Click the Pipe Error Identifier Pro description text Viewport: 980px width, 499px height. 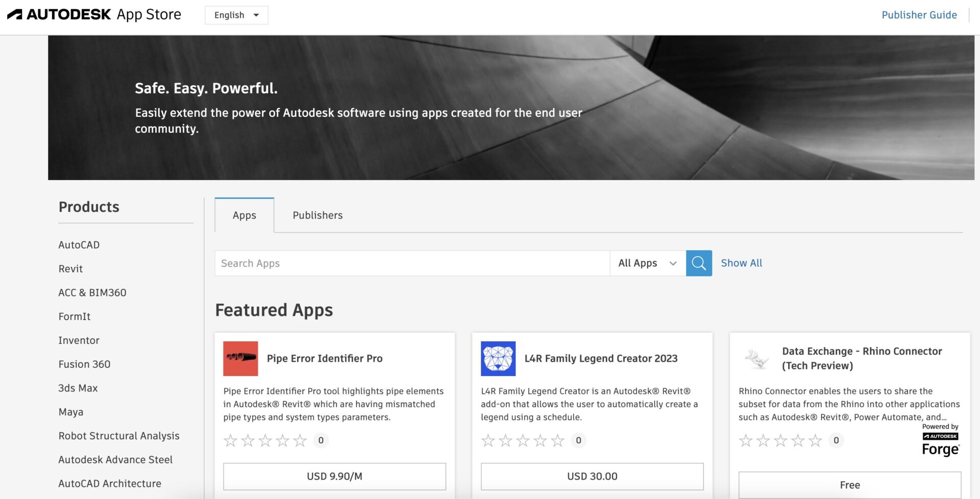[x=334, y=404]
